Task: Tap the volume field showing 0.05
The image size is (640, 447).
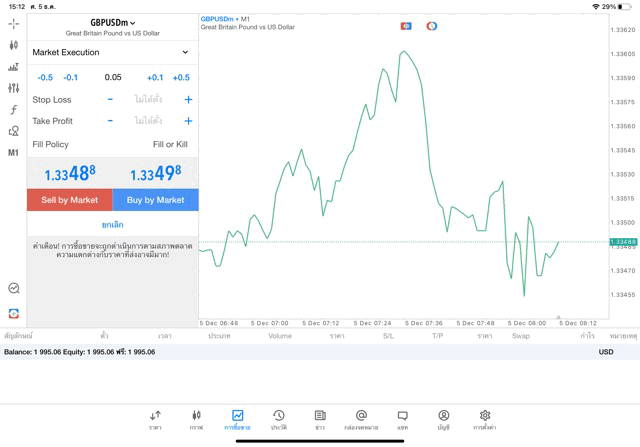Action: (x=112, y=77)
